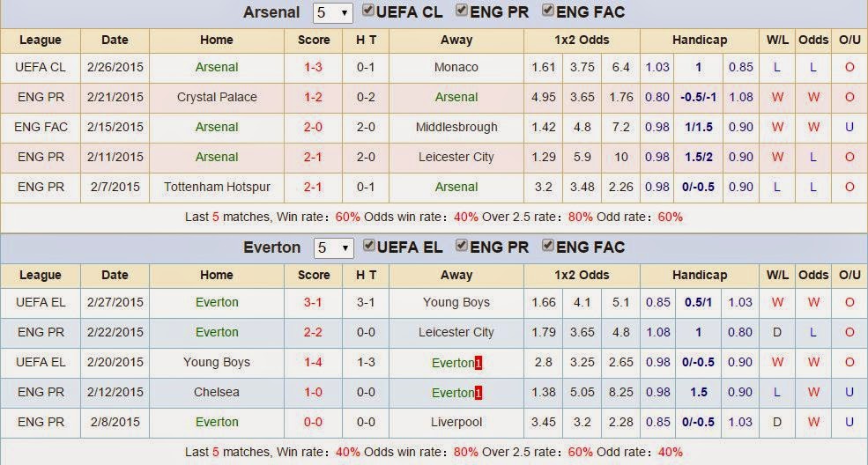The width and height of the screenshot is (868, 465).
Task: Toggle Arsenal's ENG FAC checkbox
Action: pos(548,11)
